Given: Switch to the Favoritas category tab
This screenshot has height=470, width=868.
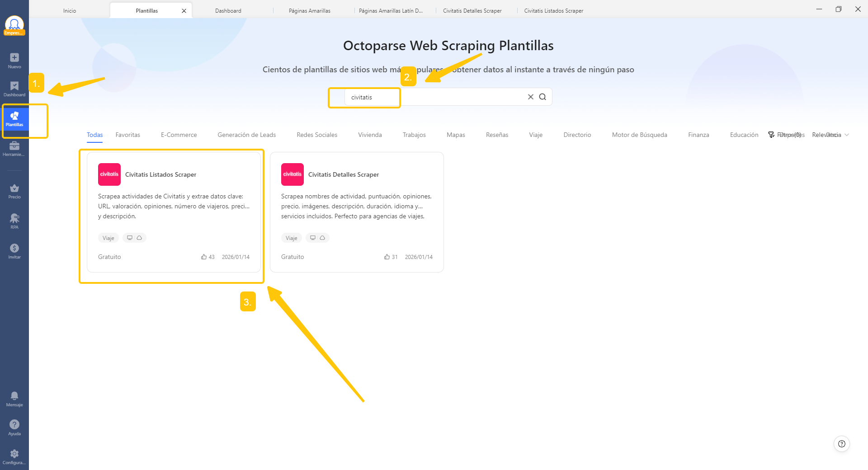Looking at the screenshot, I should [x=127, y=135].
